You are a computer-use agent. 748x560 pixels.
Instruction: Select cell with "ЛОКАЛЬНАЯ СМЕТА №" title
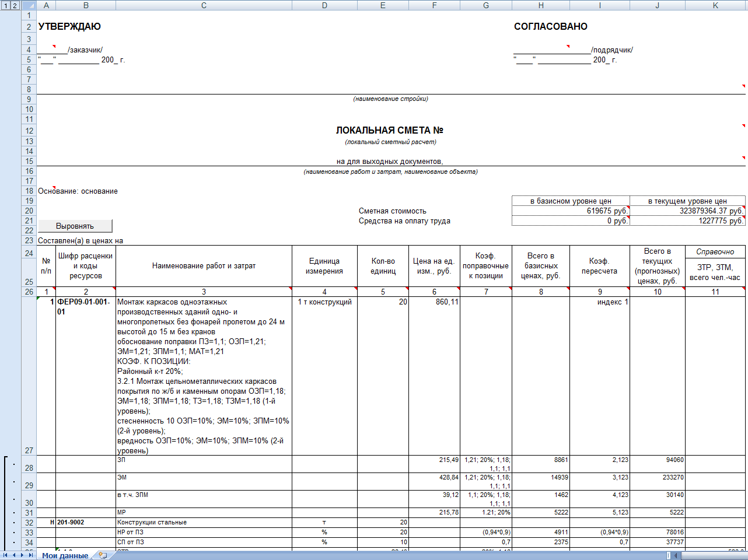point(390,130)
